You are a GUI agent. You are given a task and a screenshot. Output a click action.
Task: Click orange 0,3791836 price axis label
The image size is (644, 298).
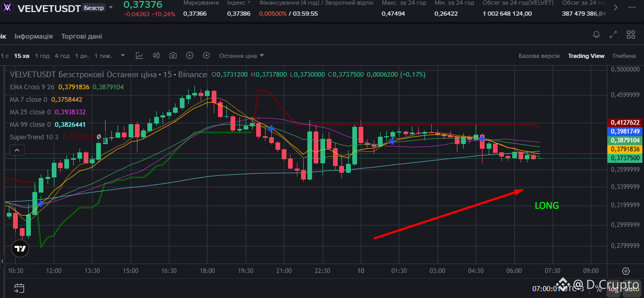click(x=626, y=149)
